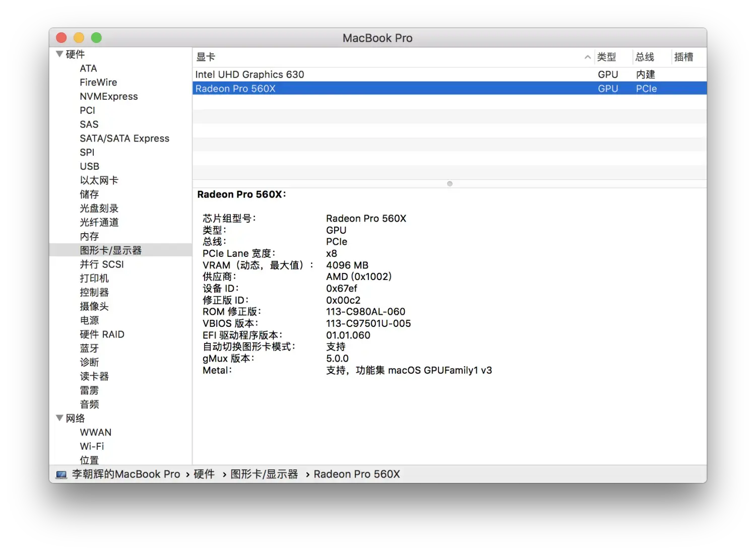The image size is (756, 553).
Task: Click 硬件 in the breadcrumb path
Action: 204,474
